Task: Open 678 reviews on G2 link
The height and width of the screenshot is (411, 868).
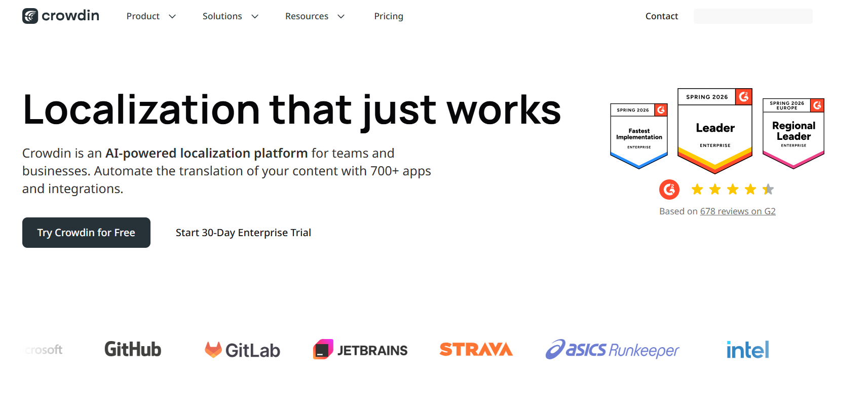Action: (x=738, y=211)
